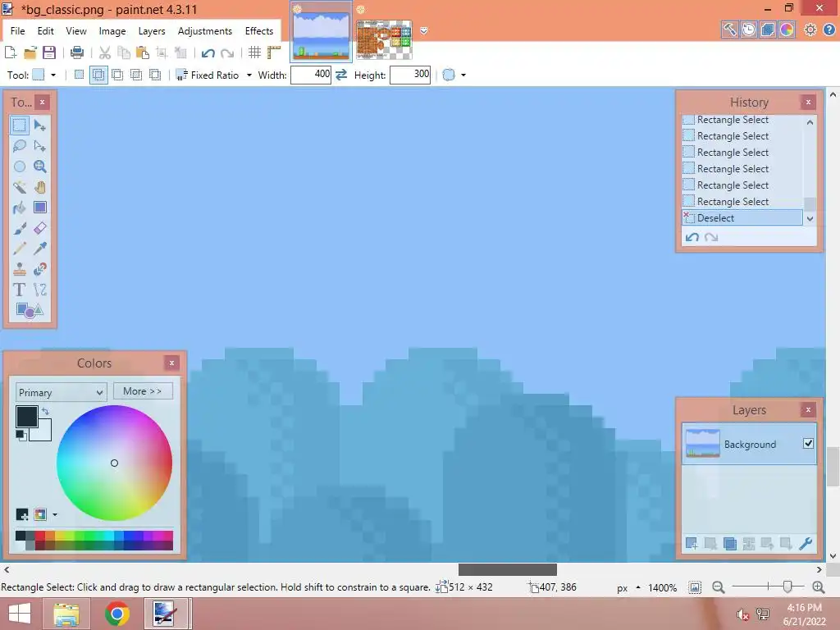Set Replace selection mode

[x=79, y=75]
